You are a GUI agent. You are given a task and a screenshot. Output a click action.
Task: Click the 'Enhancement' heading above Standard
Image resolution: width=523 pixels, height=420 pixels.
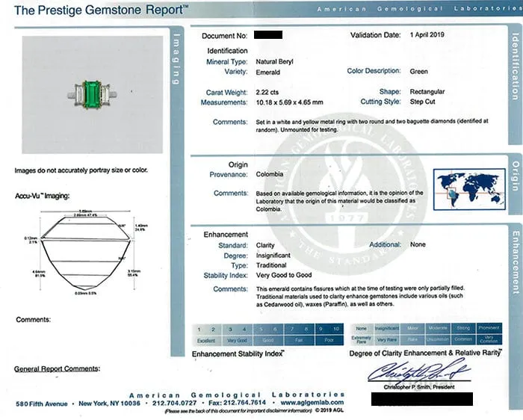tap(226, 235)
